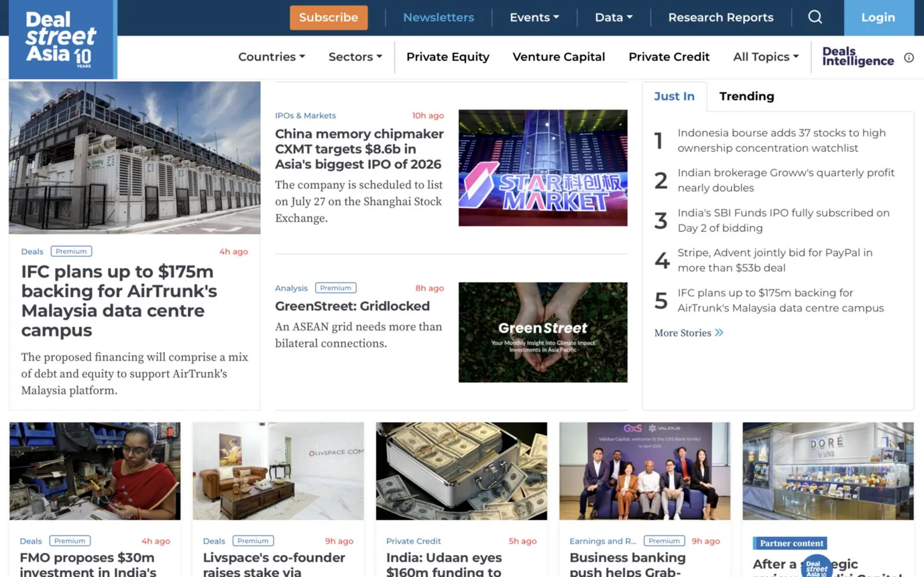Image resolution: width=924 pixels, height=577 pixels.
Task: Click the DealStreetAsia logo
Action: pyautogui.click(x=62, y=39)
